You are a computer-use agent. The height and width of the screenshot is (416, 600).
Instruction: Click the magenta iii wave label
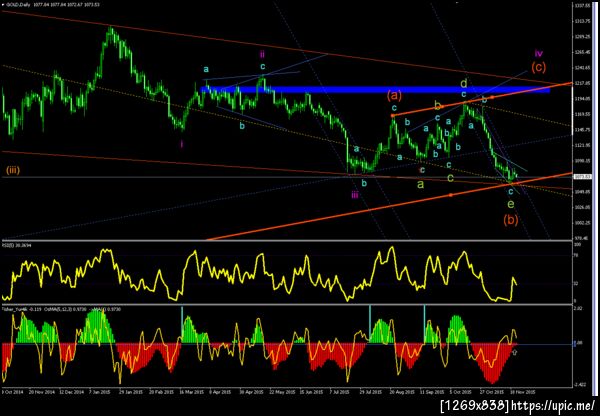[x=355, y=195]
